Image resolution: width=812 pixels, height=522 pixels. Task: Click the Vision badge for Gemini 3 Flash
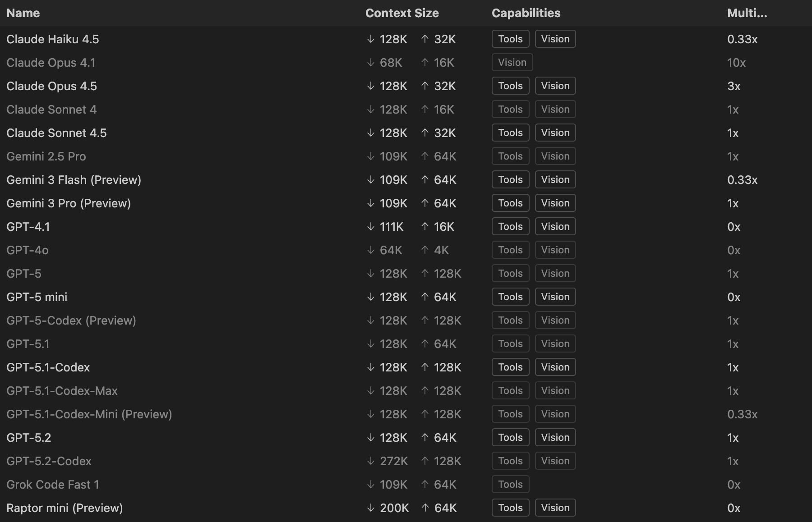555,180
